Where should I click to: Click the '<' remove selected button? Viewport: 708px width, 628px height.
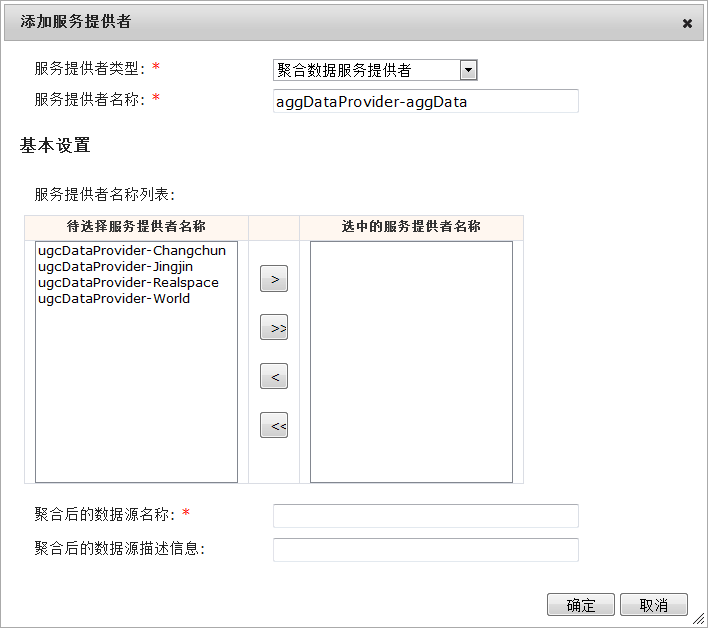274,377
